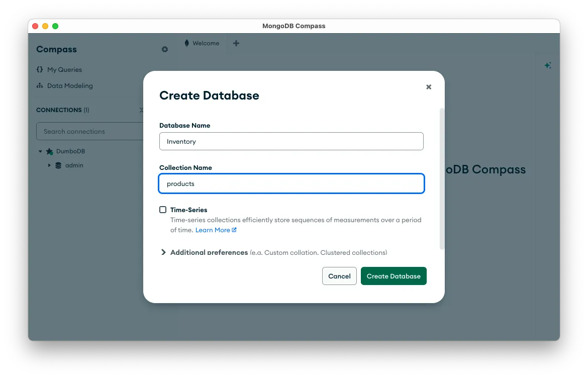
Task: Click the Compass sidebar title
Action: [57, 49]
